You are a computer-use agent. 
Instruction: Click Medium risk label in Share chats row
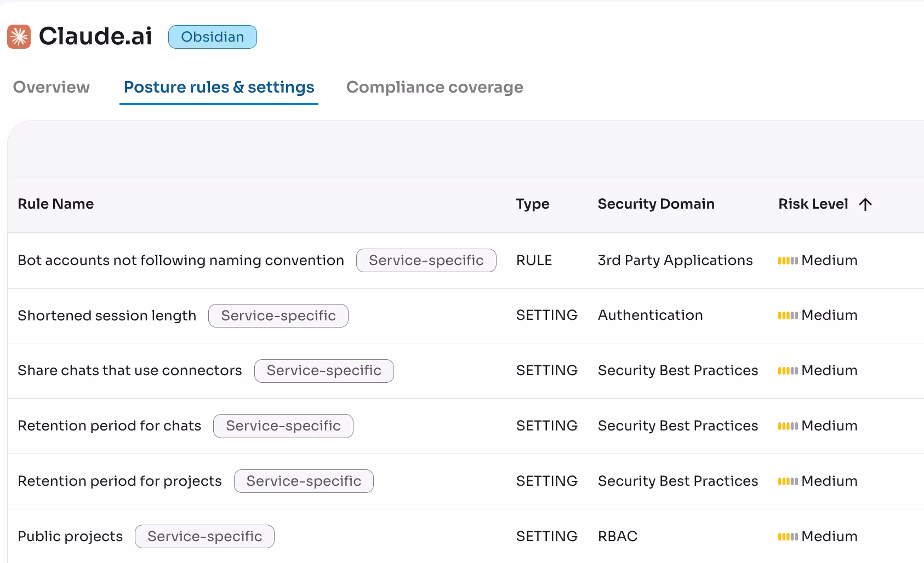click(x=829, y=370)
